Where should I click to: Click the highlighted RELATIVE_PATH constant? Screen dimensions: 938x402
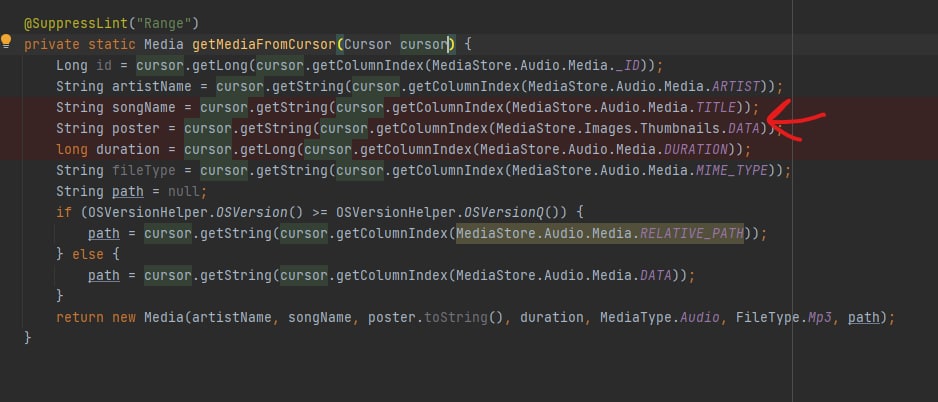tap(692, 233)
